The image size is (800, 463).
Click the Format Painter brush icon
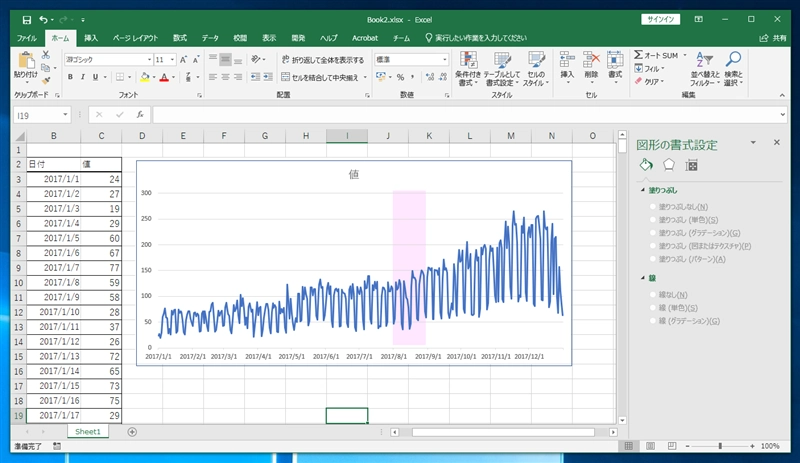coord(46,80)
